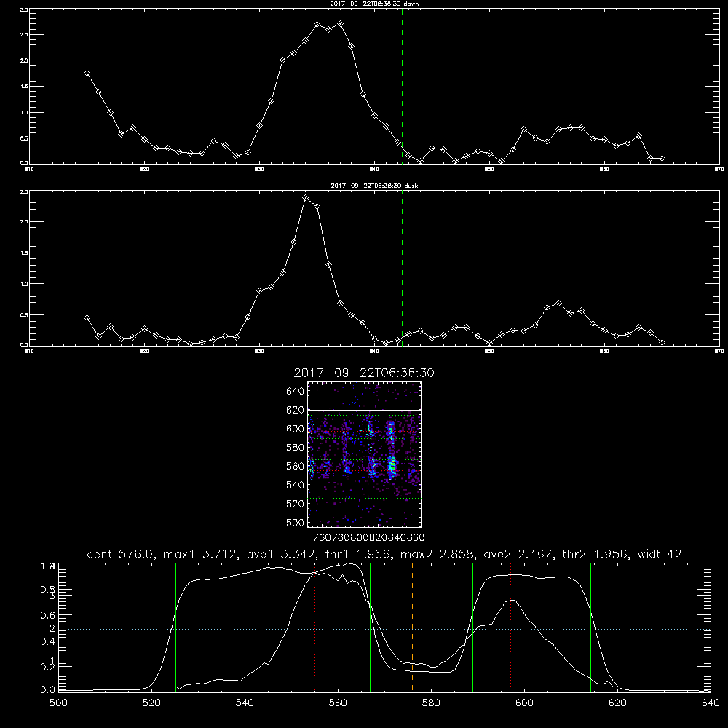
Task: Click the spectrogram x-axis tick labels
Action: (x=368, y=538)
